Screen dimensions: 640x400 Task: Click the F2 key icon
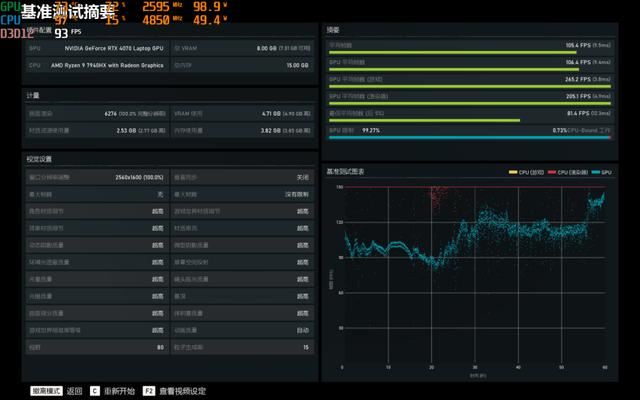tap(149, 391)
